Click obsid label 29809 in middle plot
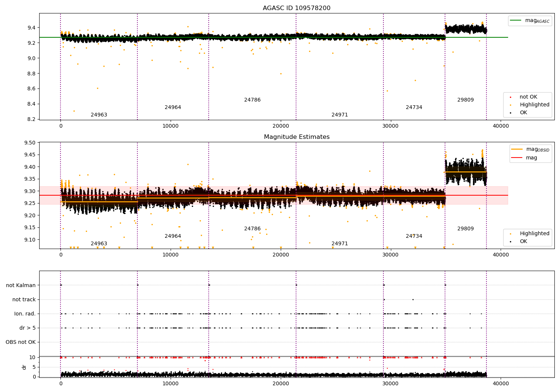This screenshot has width=560, height=392. [x=466, y=229]
